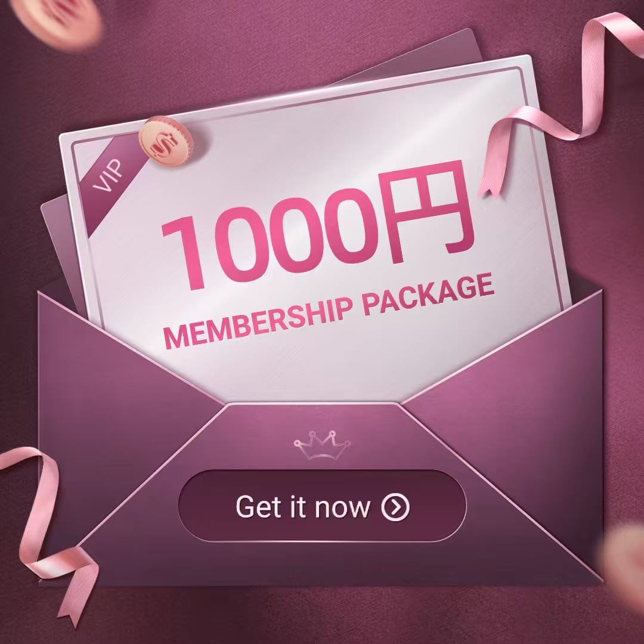
Task: Click the dollar coin on the card
Action: [166, 141]
